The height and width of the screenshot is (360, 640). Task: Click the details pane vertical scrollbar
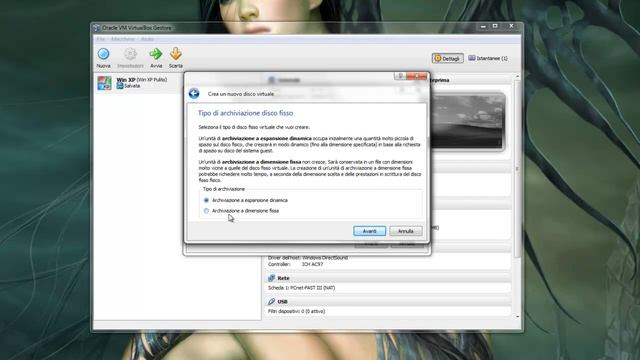coord(517,168)
